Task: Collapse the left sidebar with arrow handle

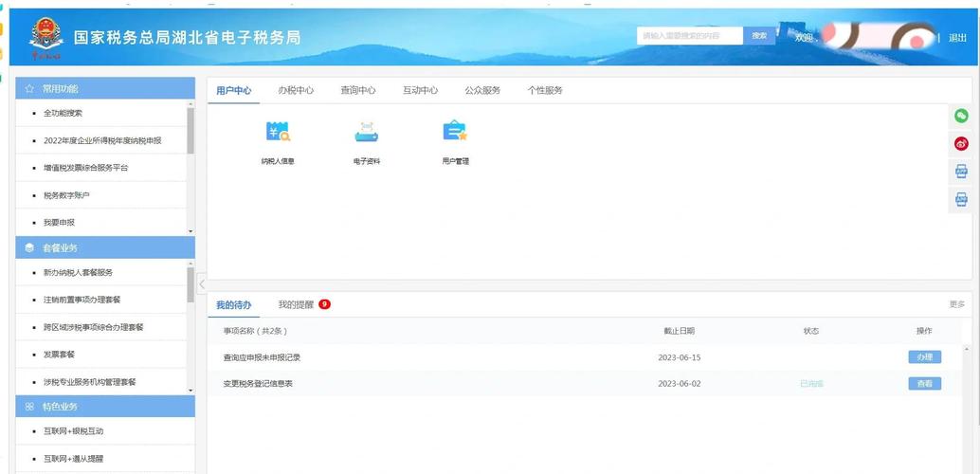Action: 201,283
